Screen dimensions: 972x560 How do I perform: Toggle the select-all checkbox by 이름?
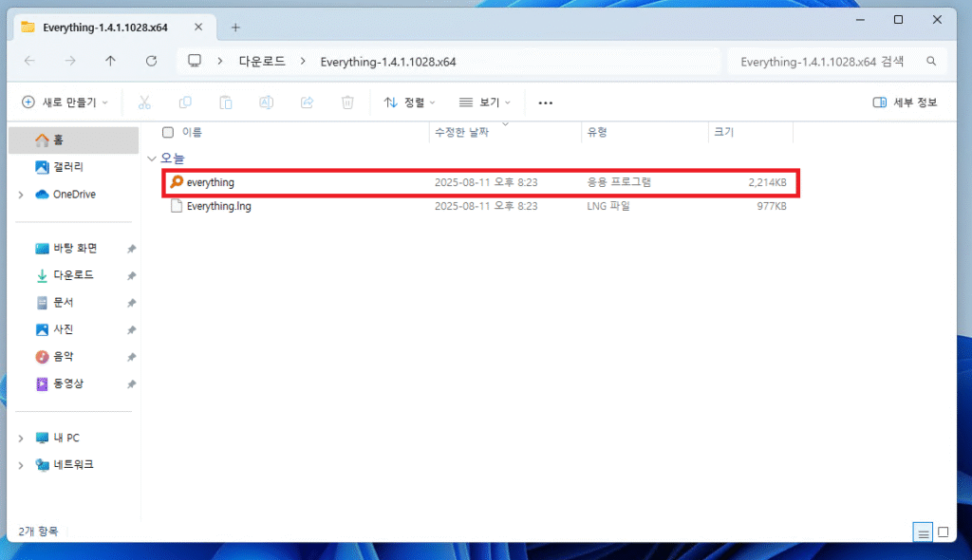(168, 132)
